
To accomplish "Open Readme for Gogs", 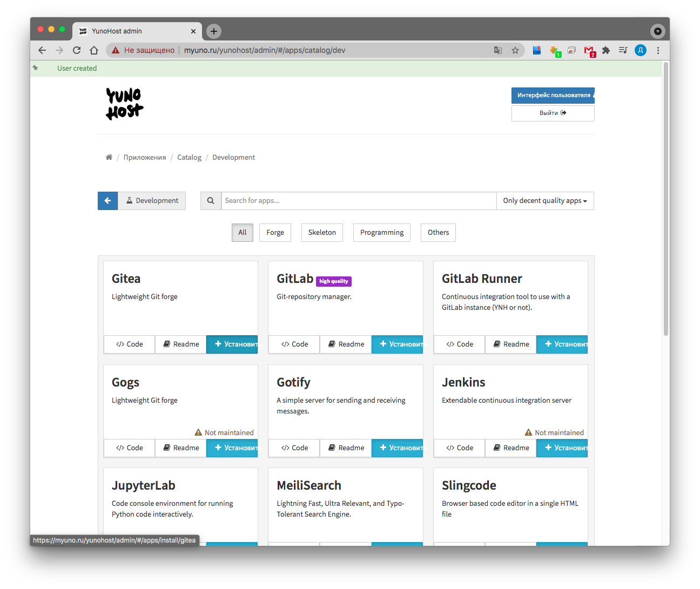I will coord(181,448).
